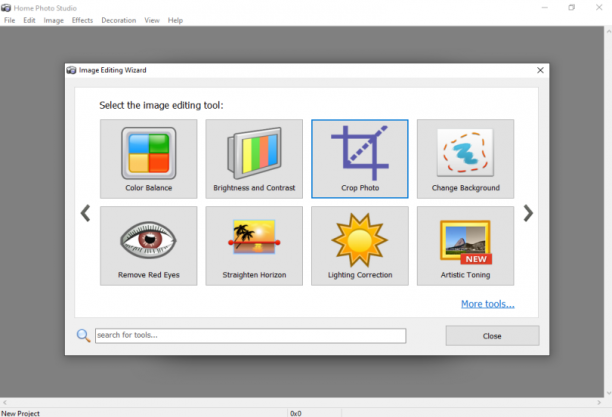This screenshot has width=612, height=417.
Task: Restore down the main window
Action: [x=571, y=7]
